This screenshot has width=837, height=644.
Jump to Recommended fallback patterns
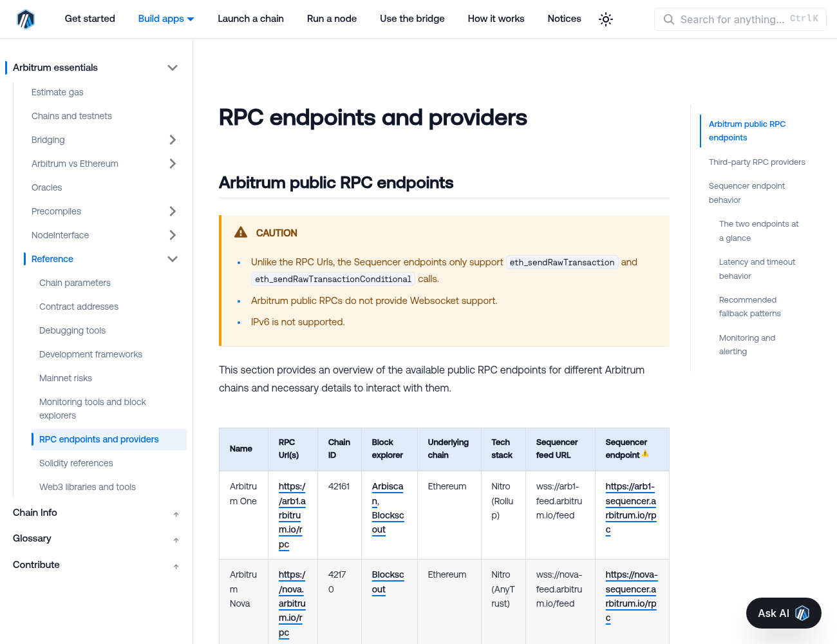tap(750, 307)
